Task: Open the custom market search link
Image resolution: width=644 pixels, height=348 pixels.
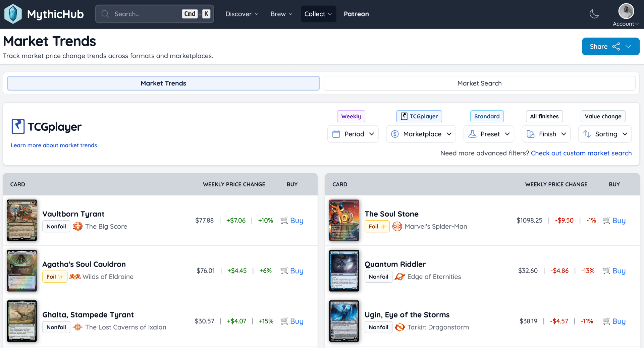Action: click(581, 153)
